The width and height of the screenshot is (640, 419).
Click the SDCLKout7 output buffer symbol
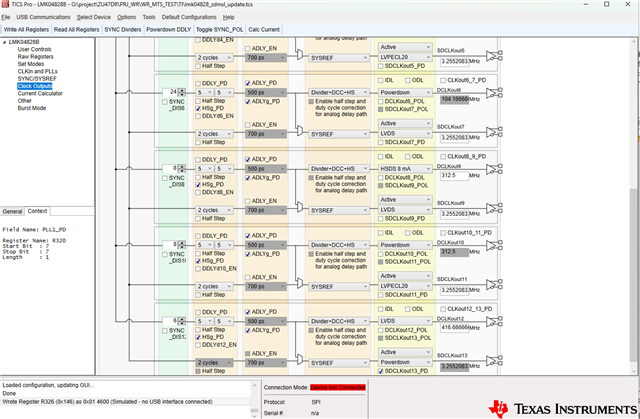pyautogui.click(x=494, y=132)
